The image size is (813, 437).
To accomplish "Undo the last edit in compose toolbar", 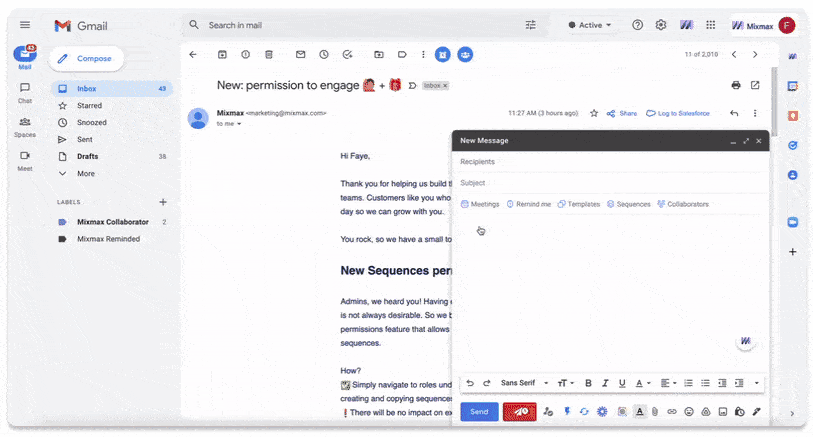I will coord(470,383).
